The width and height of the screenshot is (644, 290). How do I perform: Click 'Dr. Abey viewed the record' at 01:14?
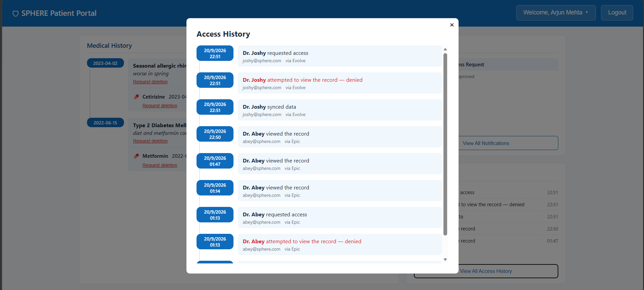click(340, 191)
